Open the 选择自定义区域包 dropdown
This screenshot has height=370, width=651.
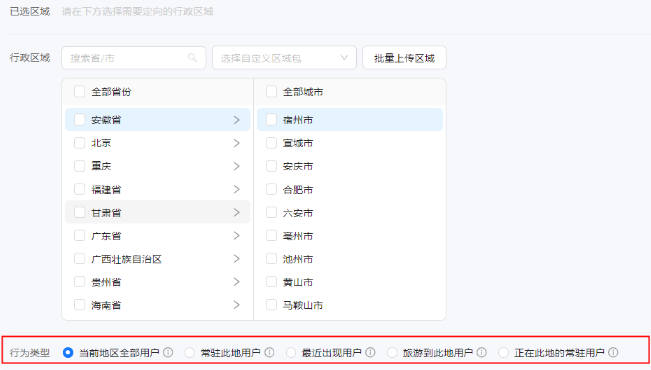[284, 58]
